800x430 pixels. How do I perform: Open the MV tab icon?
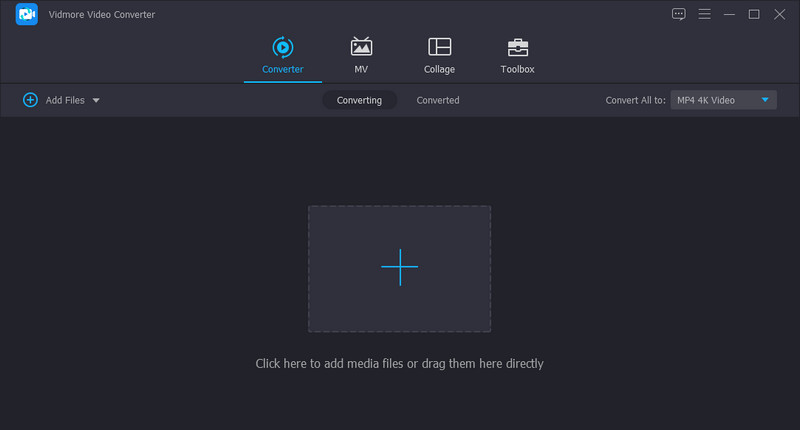[x=361, y=47]
